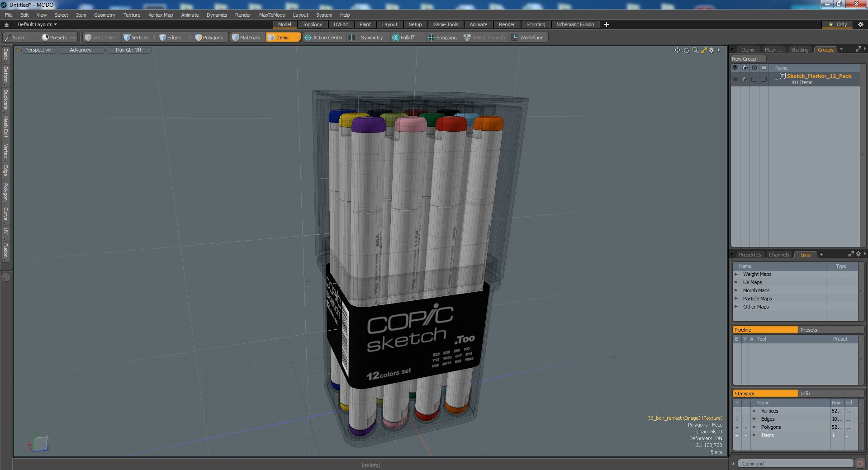Expand Vertices in Statistics
The height and width of the screenshot is (470, 868).
[x=754, y=411]
